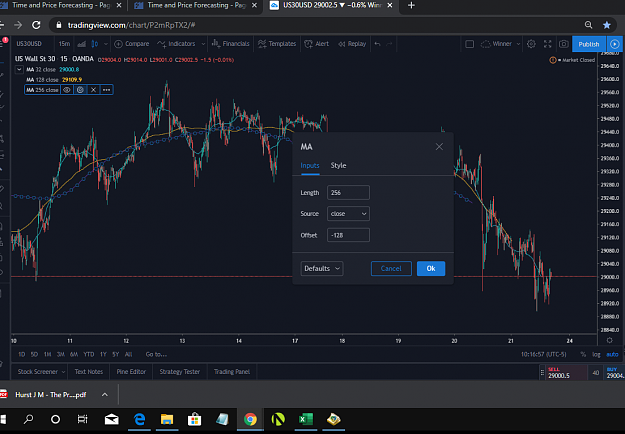Select the YTD date range
The width and height of the screenshot is (625, 434).
coord(88,354)
